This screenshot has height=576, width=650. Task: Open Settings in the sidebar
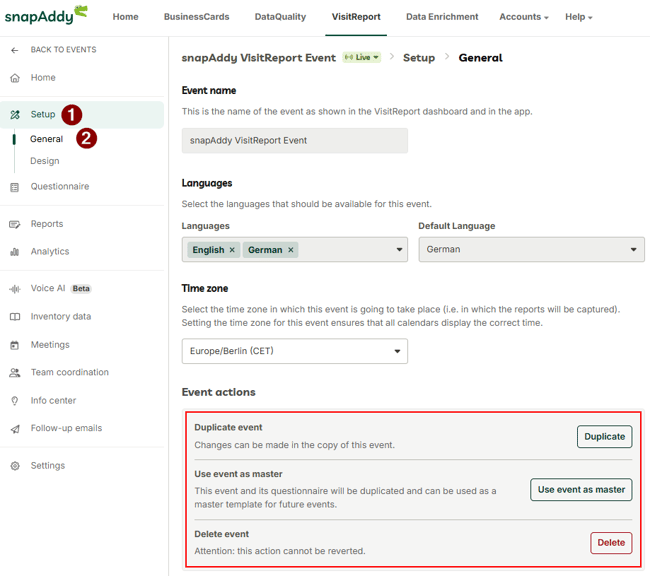(x=48, y=466)
